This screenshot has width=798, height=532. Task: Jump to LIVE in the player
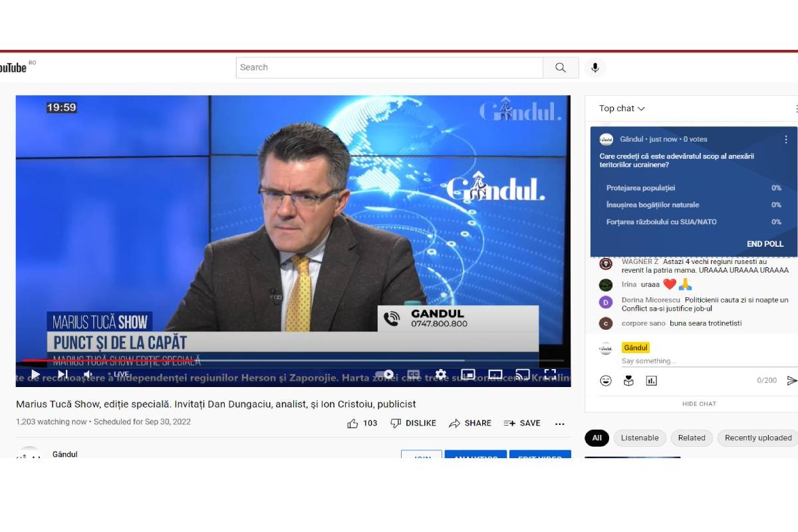[118, 374]
